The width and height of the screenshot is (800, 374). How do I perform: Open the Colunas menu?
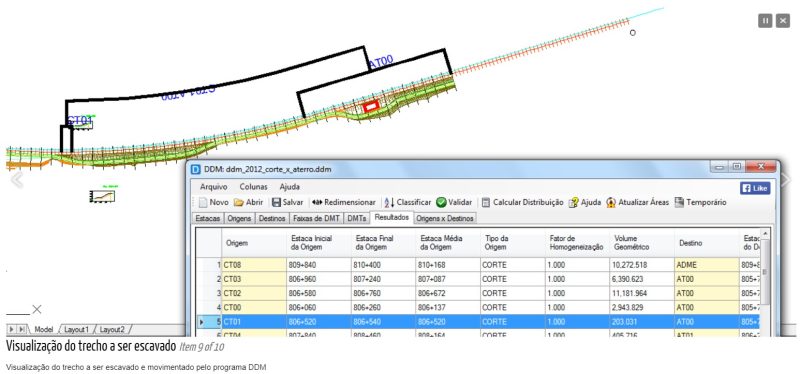[253, 187]
